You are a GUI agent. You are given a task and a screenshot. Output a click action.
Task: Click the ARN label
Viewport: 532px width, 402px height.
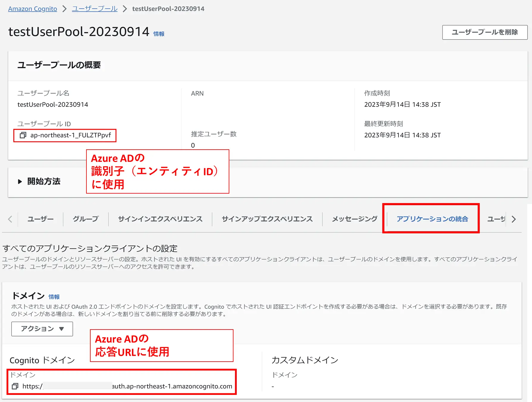tap(197, 94)
